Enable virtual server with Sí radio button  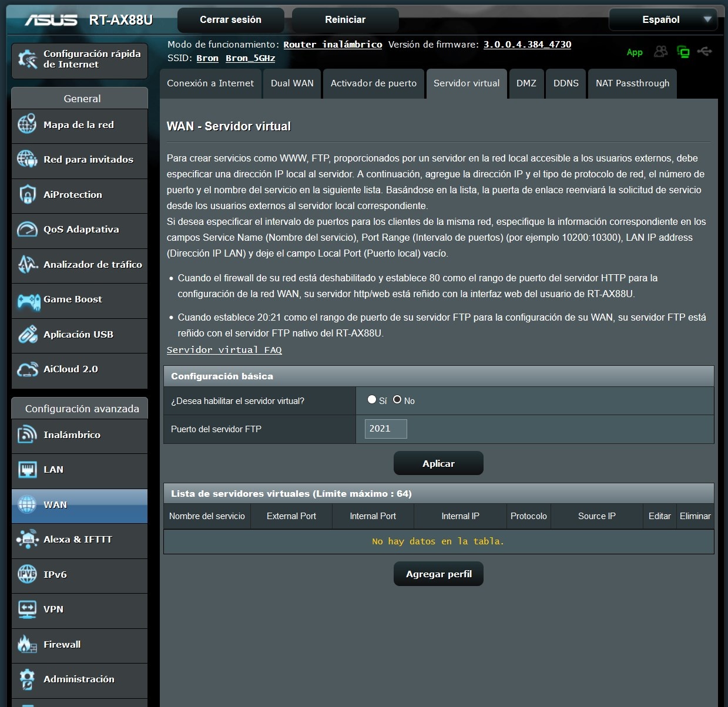[372, 399]
